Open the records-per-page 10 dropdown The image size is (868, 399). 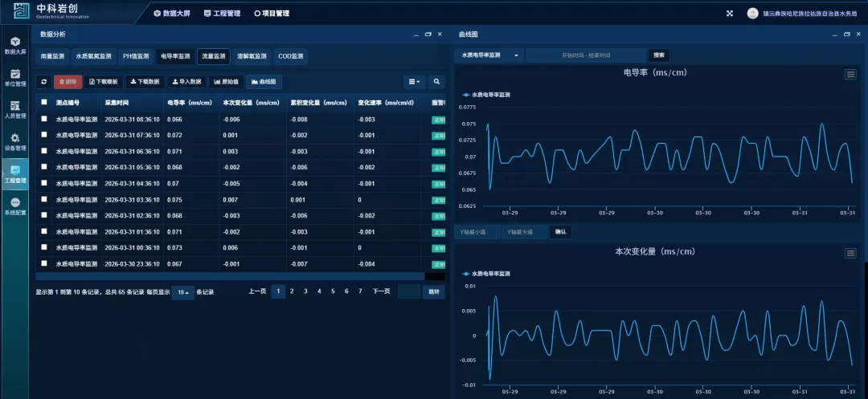coord(184,292)
